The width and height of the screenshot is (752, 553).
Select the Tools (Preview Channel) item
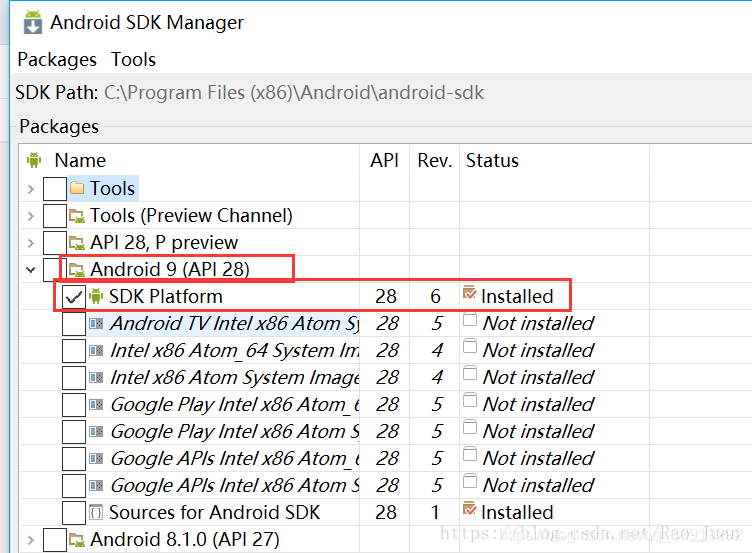(191, 216)
